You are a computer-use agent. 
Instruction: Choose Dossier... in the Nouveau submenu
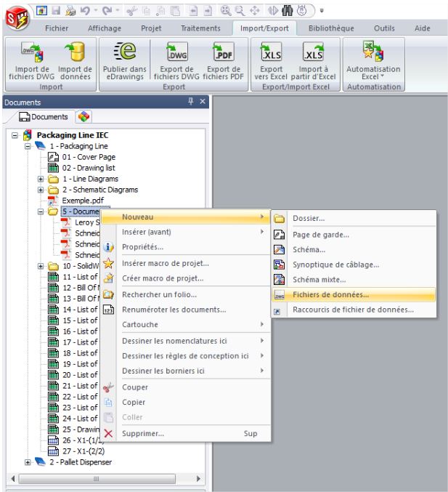click(x=354, y=219)
